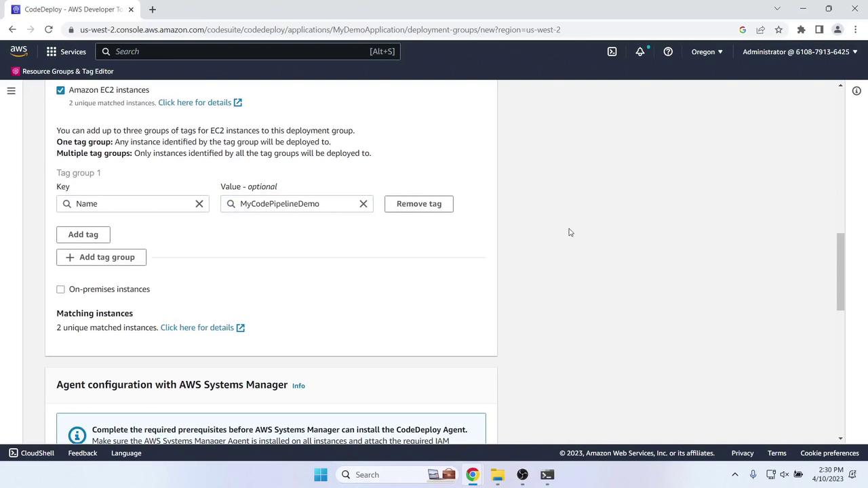The height and width of the screenshot is (488, 868).
Task: Focus the tag Key field containing Name
Action: (133, 204)
